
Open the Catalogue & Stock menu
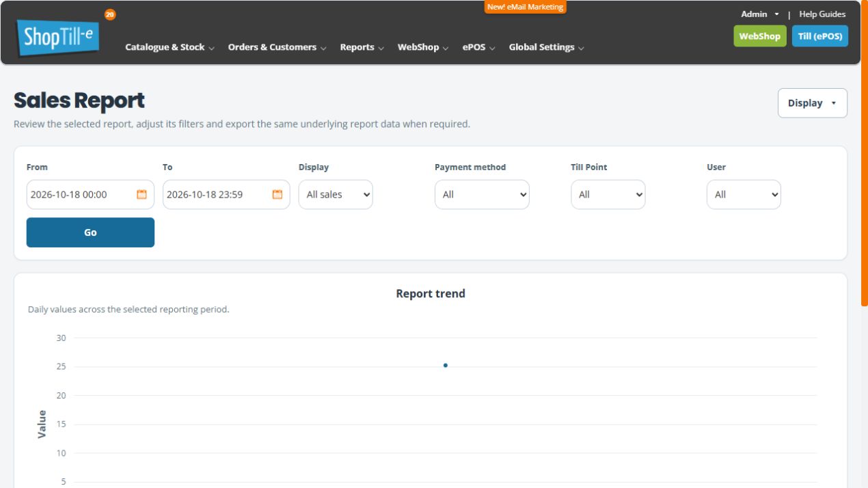pyautogui.click(x=169, y=47)
